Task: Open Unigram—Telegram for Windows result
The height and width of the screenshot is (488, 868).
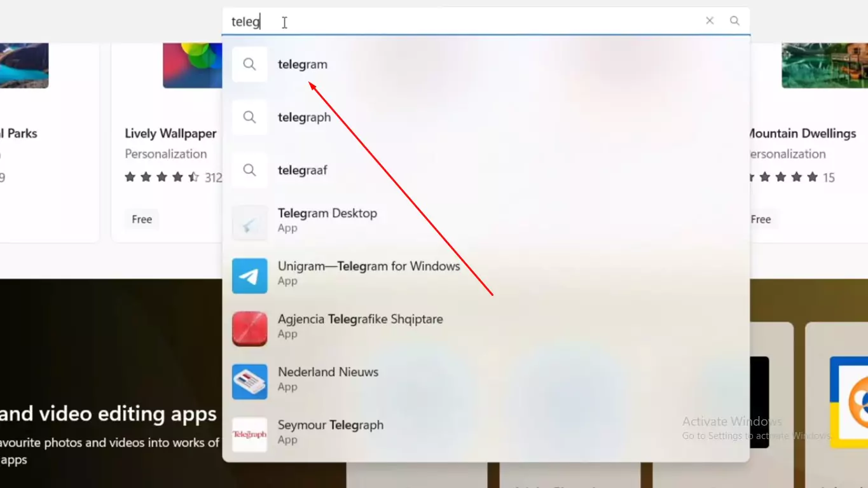Action: 486,275
